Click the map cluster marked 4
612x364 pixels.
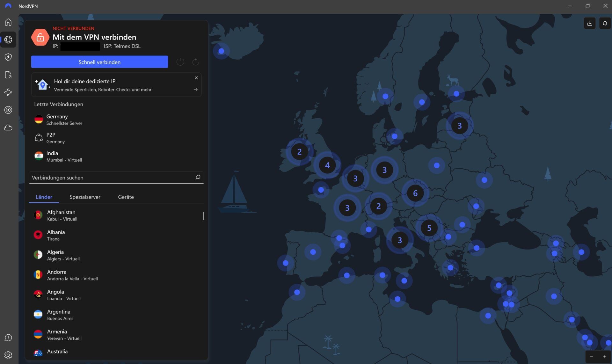pyautogui.click(x=327, y=165)
